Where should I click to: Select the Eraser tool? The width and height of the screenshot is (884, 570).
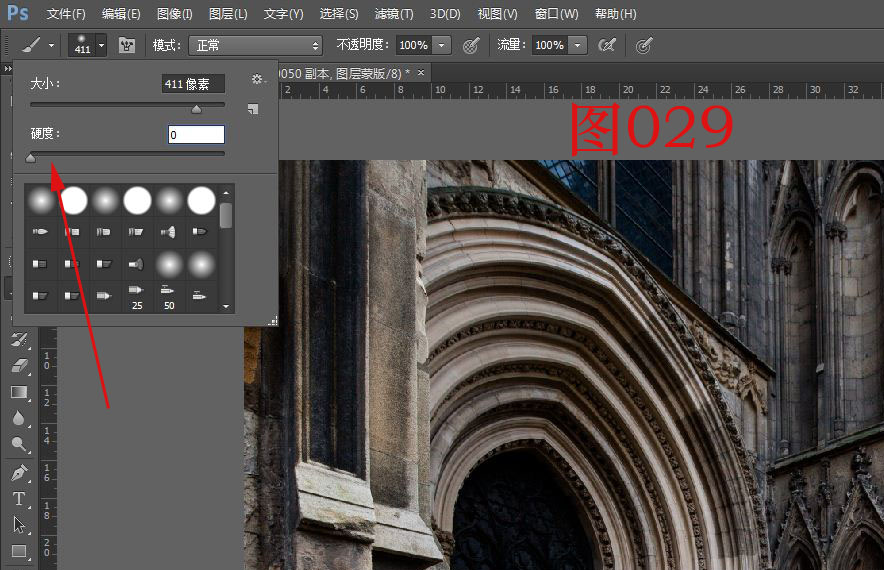coord(19,366)
